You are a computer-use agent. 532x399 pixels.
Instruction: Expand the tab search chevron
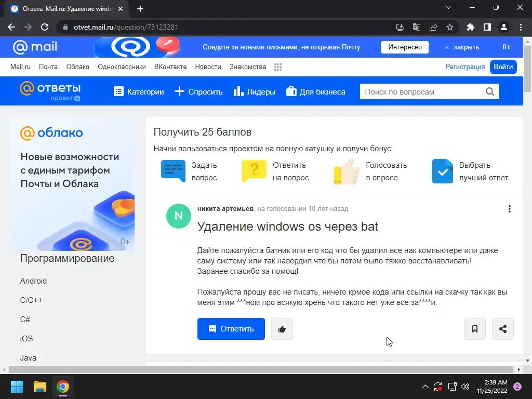coord(448,7)
